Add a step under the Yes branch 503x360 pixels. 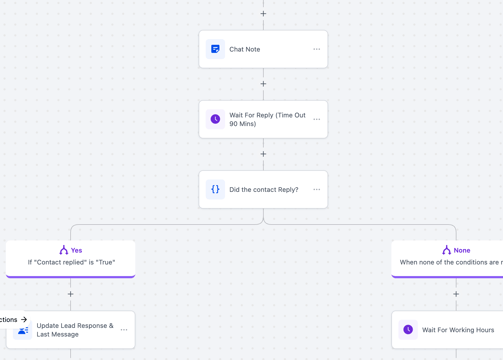[71, 294]
